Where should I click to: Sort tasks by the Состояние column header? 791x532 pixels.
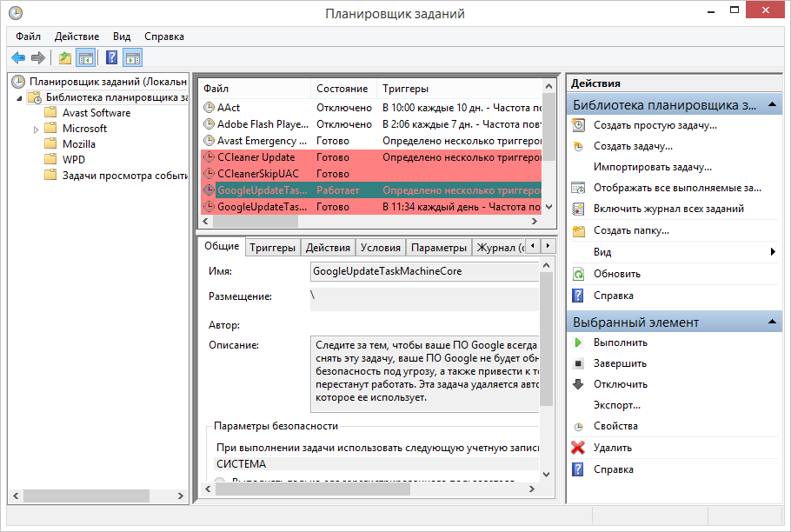[343, 89]
